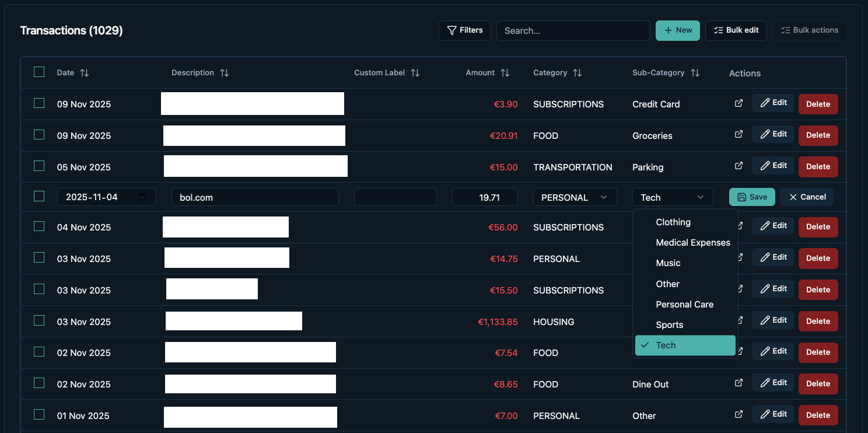Edit the €8.65 Dine Out transaction
Screen dimensions: 868x433
(773, 383)
